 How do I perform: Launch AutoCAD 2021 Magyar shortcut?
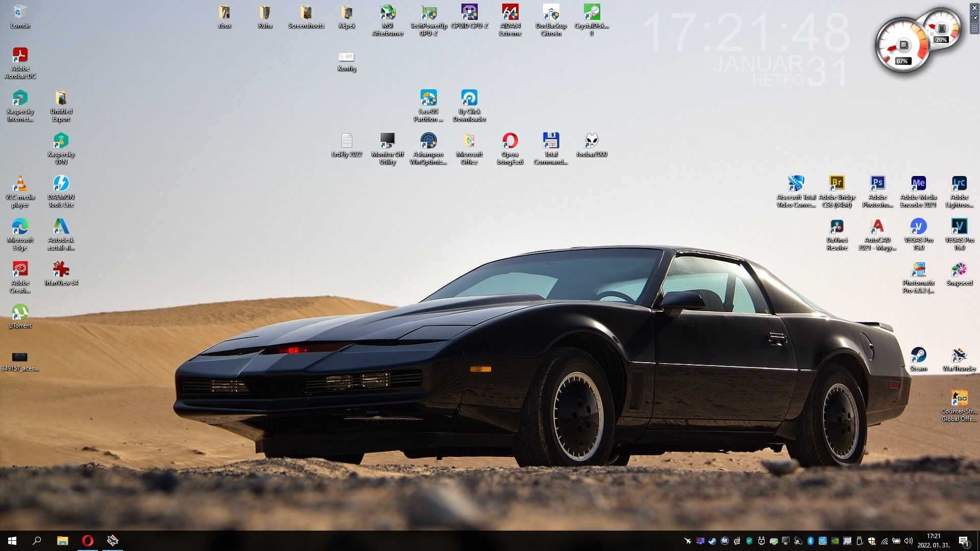click(877, 235)
